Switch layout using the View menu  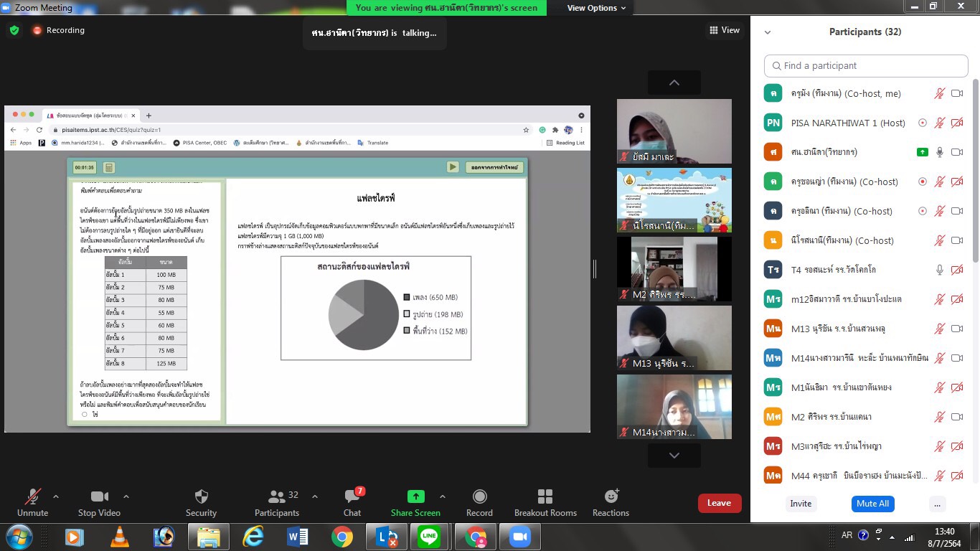click(725, 30)
